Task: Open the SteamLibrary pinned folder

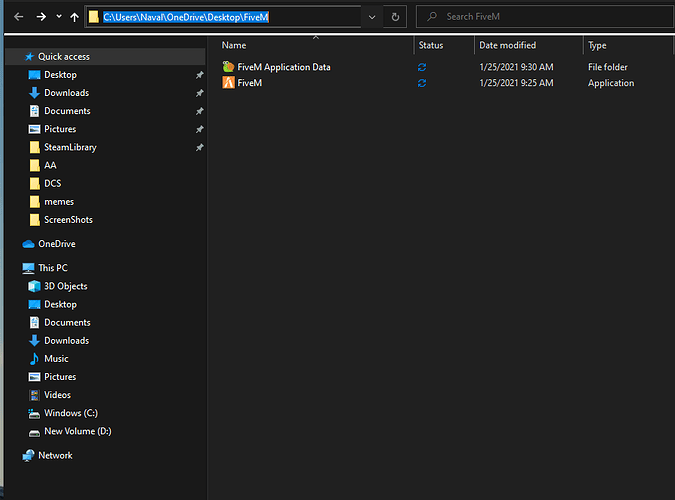Action: (x=70, y=147)
